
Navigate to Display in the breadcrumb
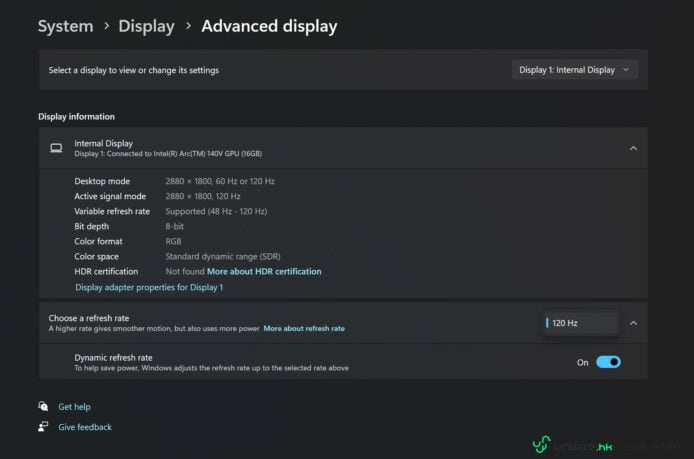point(146,27)
